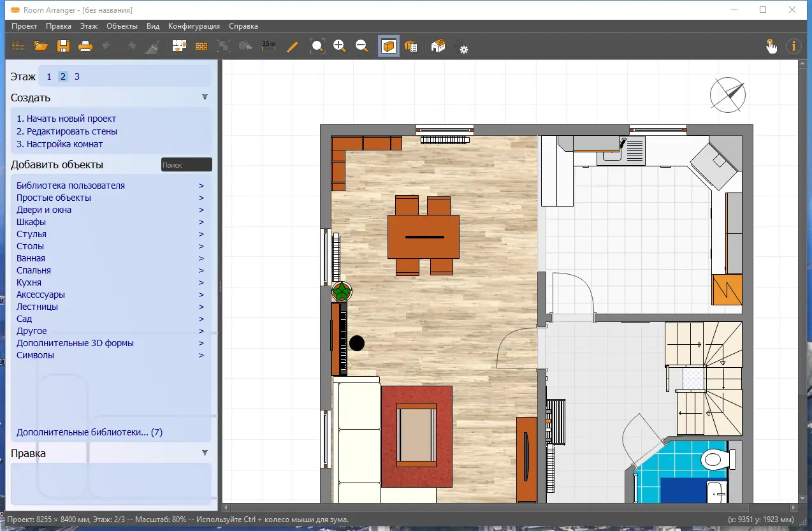Open project with the folder icon
The height and width of the screenshot is (531, 812).
pyautogui.click(x=41, y=46)
